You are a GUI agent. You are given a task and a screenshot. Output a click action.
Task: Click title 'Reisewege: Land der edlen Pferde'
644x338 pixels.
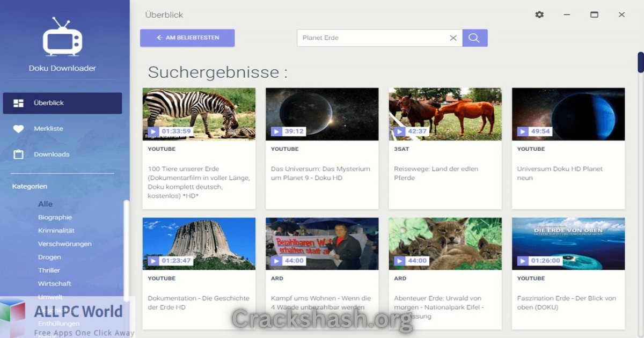[x=436, y=173]
